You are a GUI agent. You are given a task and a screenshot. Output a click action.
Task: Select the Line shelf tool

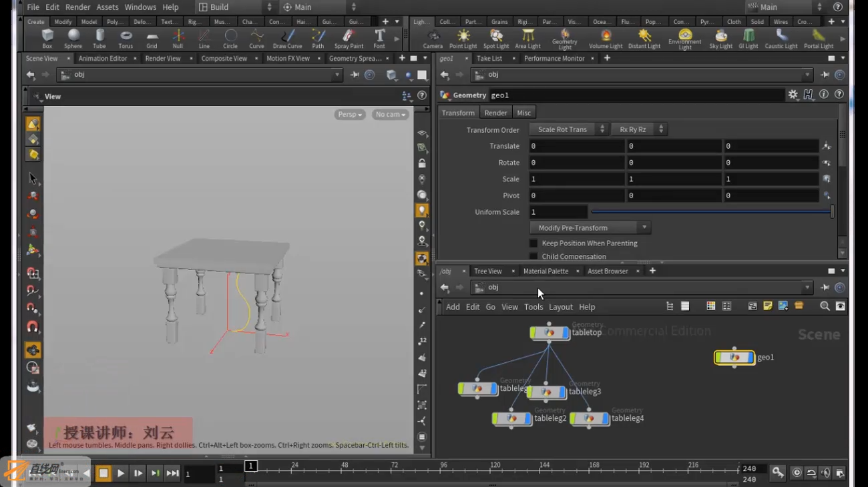[x=204, y=39]
